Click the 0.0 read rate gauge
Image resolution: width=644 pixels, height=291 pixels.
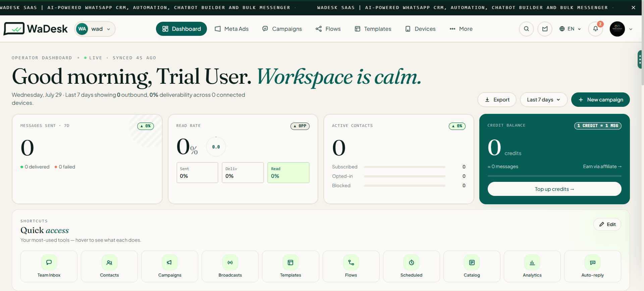click(x=216, y=147)
